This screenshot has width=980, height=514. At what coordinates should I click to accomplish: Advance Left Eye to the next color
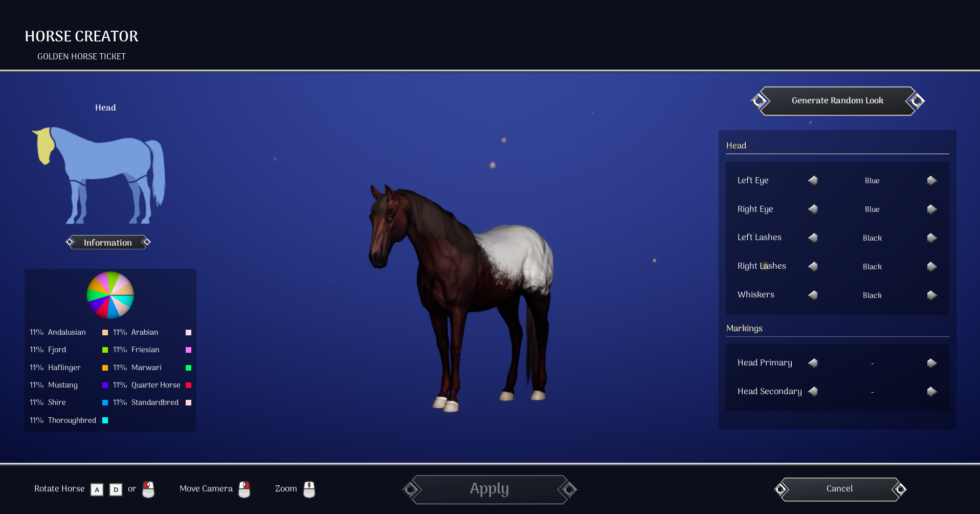[x=931, y=180]
